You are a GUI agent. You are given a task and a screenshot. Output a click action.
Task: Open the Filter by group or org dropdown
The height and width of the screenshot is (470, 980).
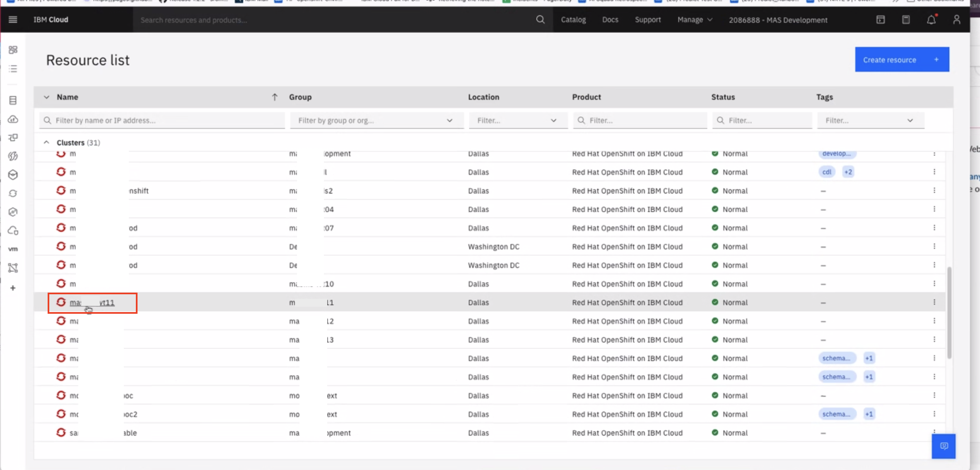[x=377, y=120]
